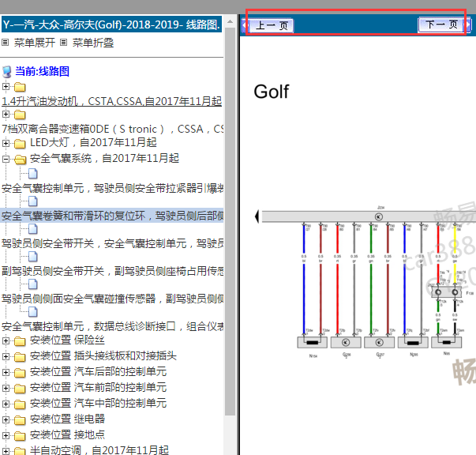Select 安装位置 保险丝 entry
The height and width of the screenshot is (455, 476).
click(x=67, y=340)
